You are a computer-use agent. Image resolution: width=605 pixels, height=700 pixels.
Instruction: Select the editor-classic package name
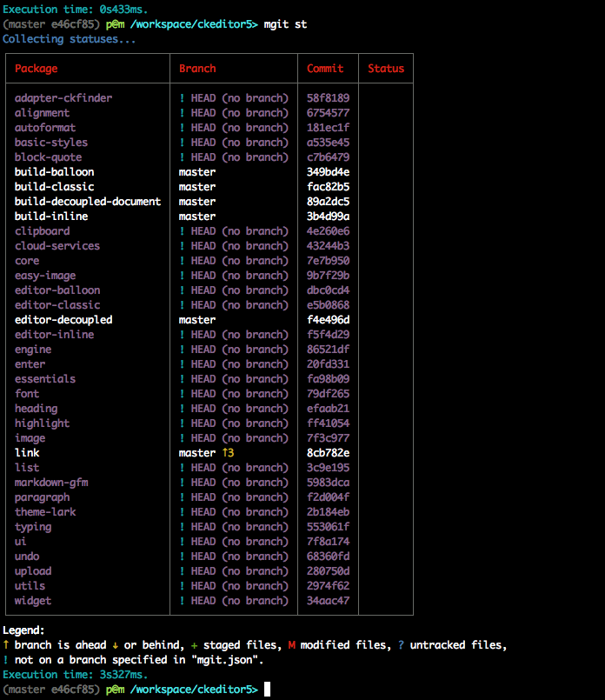click(x=57, y=305)
